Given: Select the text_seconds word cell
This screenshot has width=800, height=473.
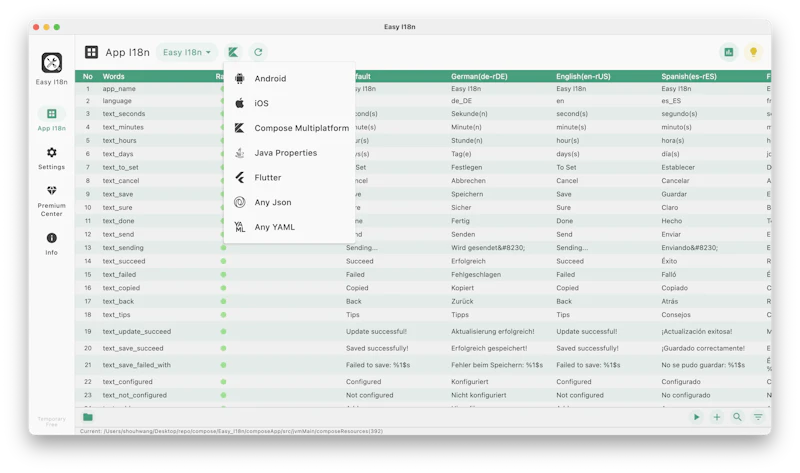Looking at the screenshot, I should point(123,114).
